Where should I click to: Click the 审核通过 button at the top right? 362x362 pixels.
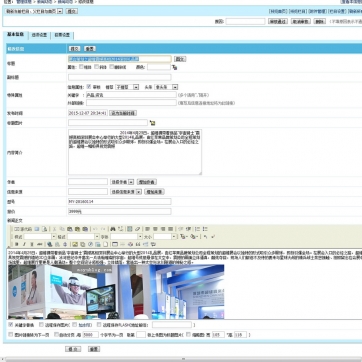(x=278, y=21)
